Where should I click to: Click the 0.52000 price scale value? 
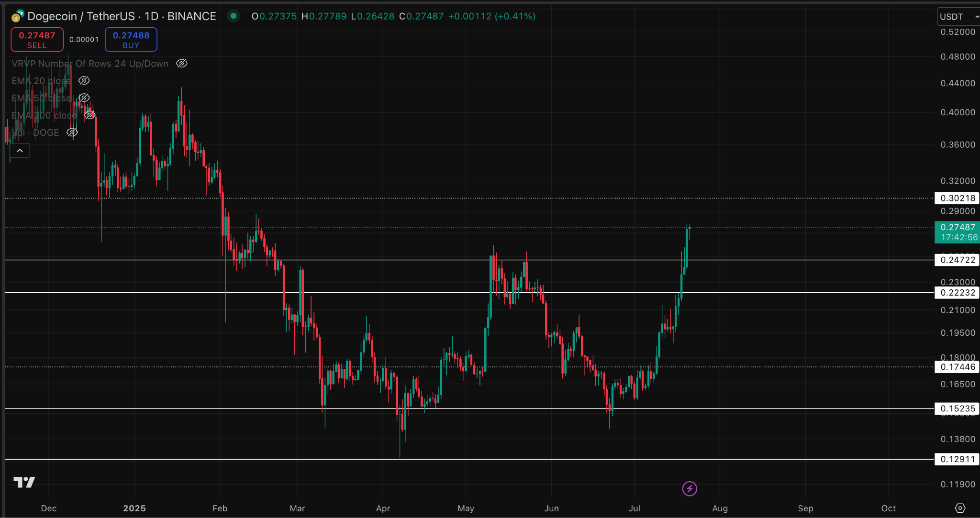pos(958,32)
